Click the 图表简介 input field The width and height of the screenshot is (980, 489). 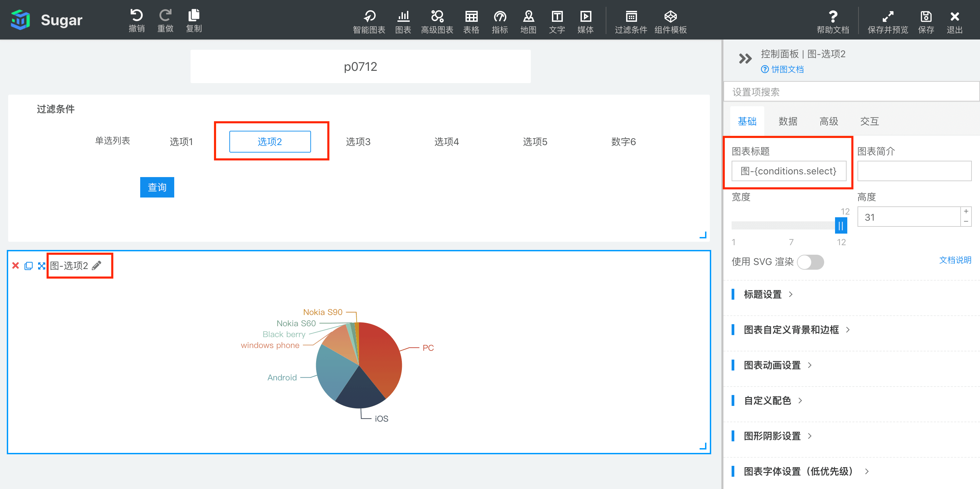[914, 171]
